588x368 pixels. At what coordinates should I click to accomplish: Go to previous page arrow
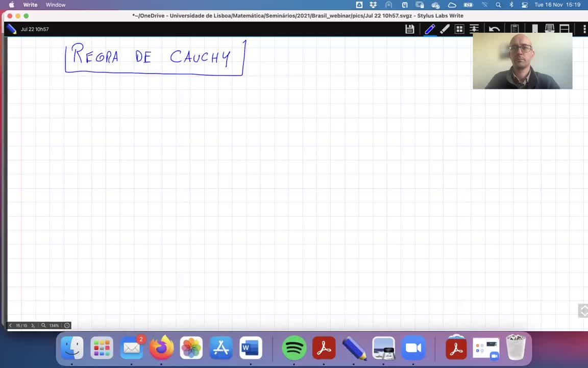point(11,326)
